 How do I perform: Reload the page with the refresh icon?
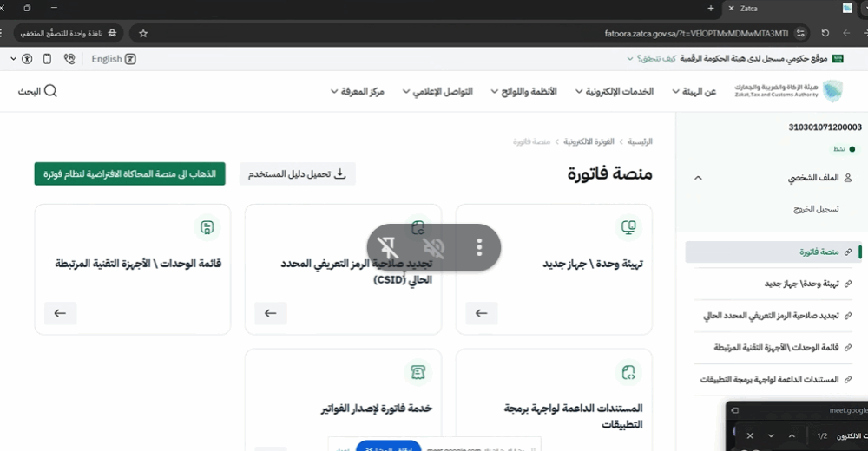click(x=825, y=33)
